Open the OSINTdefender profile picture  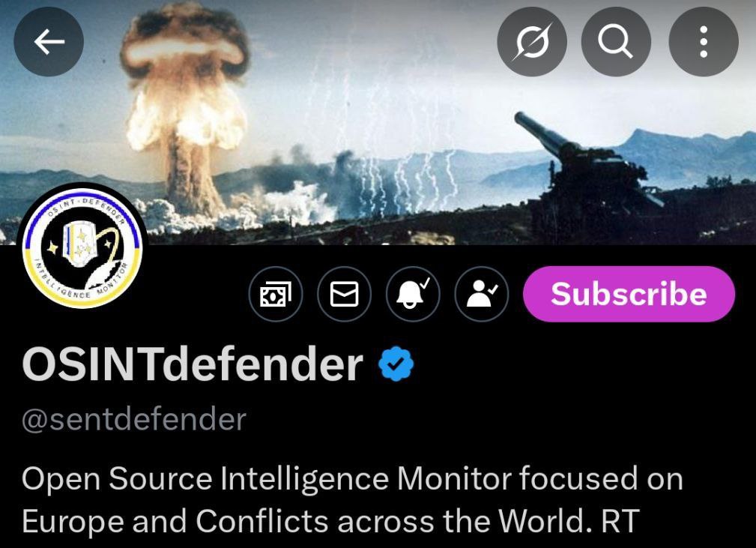point(82,246)
